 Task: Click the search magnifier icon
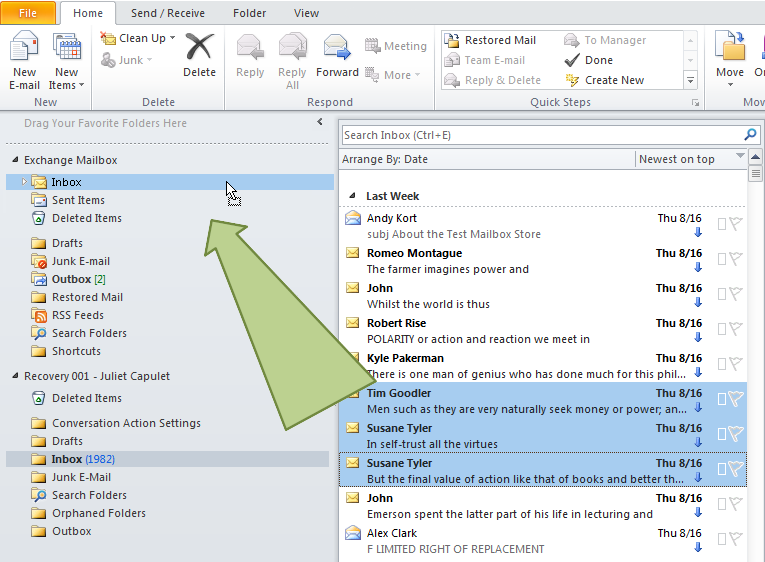(x=750, y=134)
